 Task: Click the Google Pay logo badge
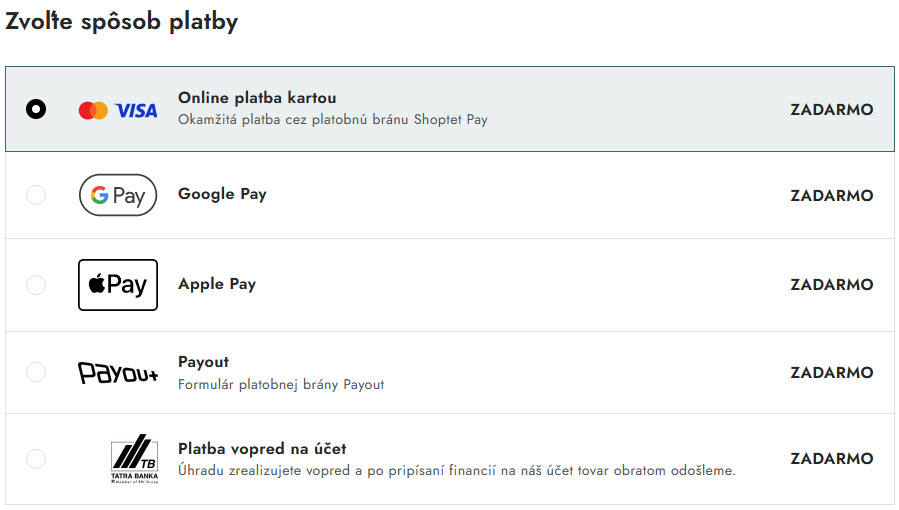tap(118, 195)
